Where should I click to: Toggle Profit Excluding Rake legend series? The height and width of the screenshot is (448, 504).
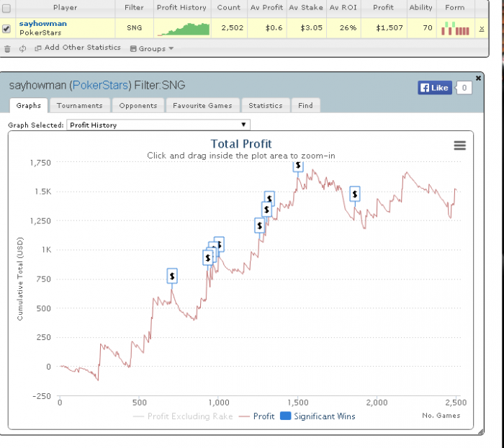point(183,416)
